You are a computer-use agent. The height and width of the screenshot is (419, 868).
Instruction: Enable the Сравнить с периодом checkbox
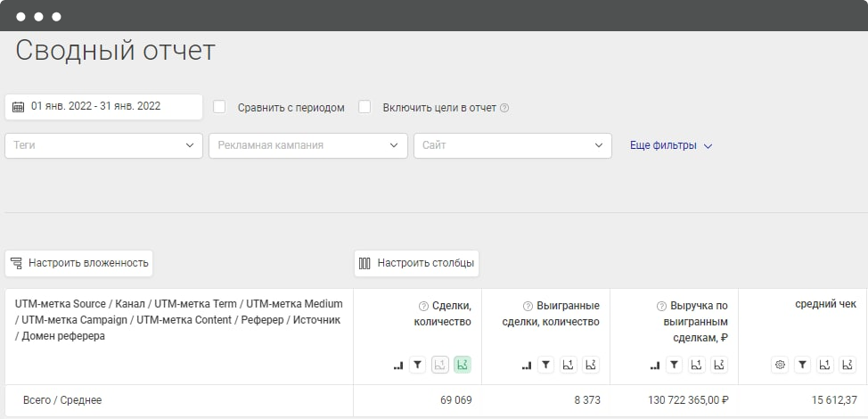pos(219,107)
